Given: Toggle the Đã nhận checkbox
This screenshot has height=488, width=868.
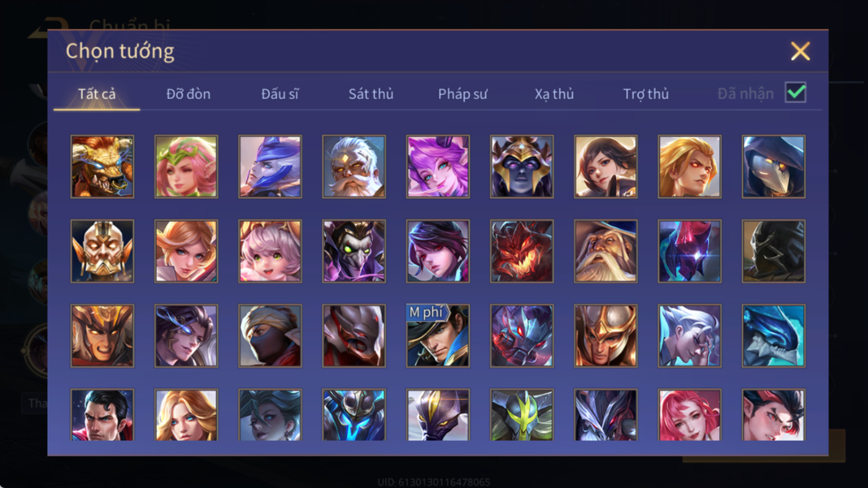Looking at the screenshot, I should click(x=795, y=93).
